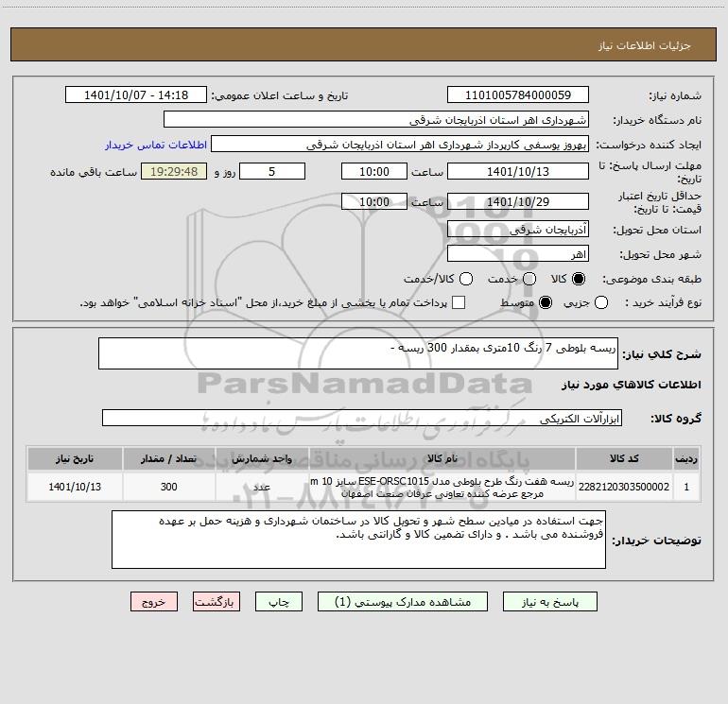Click the quantity cell 300
This screenshot has height=704, width=728.
coord(168,487)
